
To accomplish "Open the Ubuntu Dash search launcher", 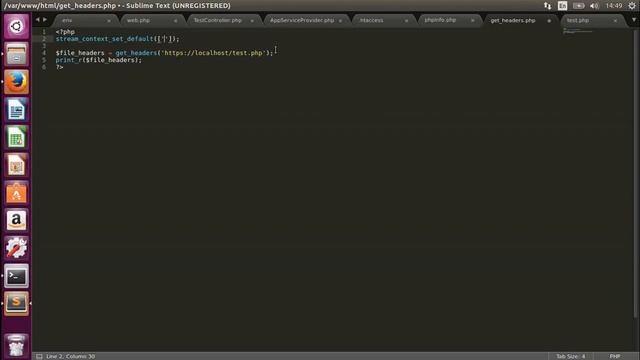I will pyautogui.click(x=16, y=27).
